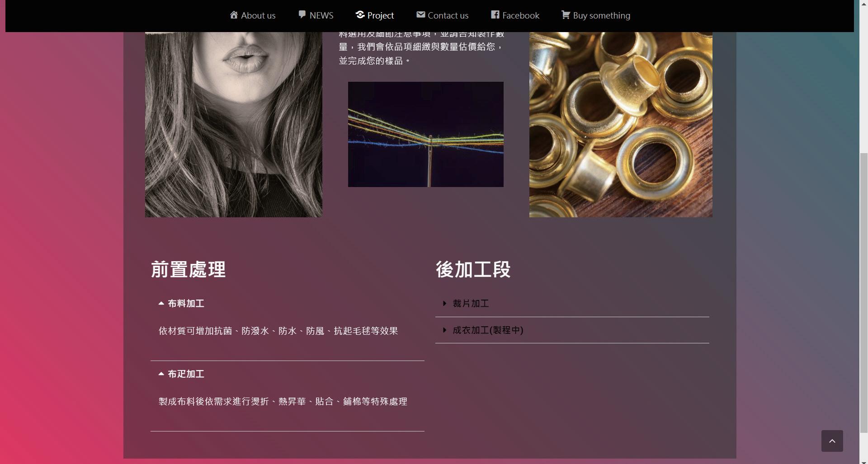Image resolution: width=868 pixels, height=464 pixels.
Task: Click the 成衣加工(製程中) expand arrow
Action: [445, 330]
